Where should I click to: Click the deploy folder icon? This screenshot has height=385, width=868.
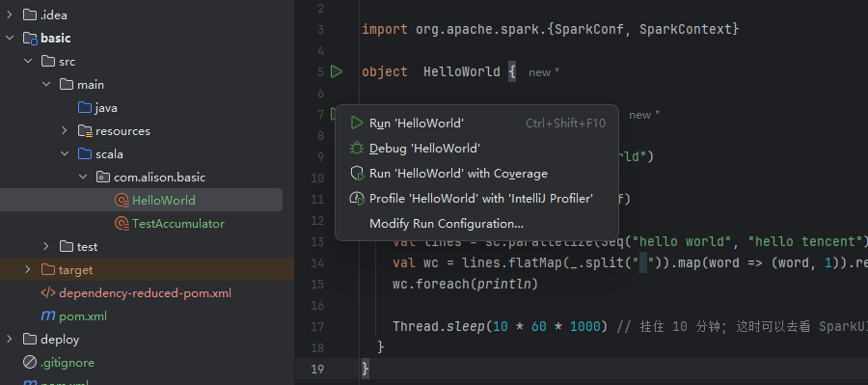29,339
